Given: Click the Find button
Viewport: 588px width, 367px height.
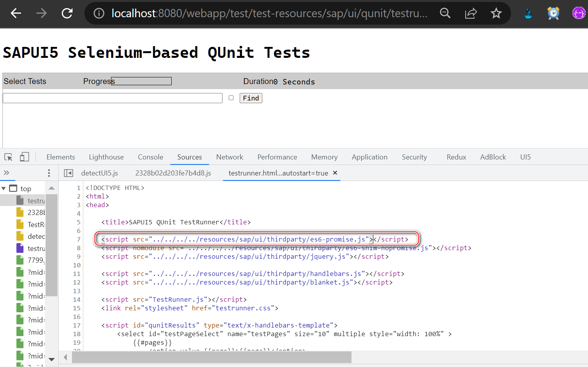Looking at the screenshot, I should coord(251,98).
